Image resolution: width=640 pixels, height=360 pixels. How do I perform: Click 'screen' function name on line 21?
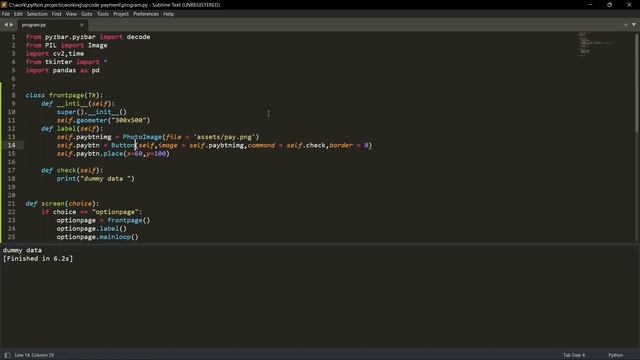coord(53,204)
